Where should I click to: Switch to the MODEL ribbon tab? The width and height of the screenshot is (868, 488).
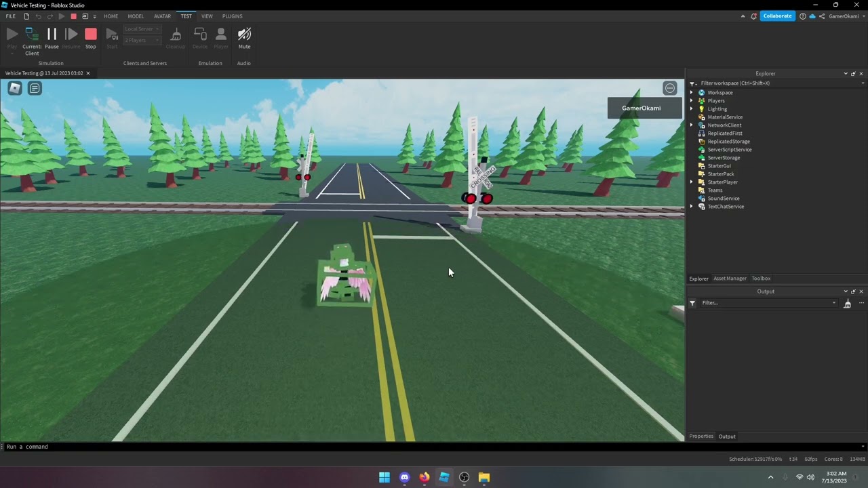[136, 16]
